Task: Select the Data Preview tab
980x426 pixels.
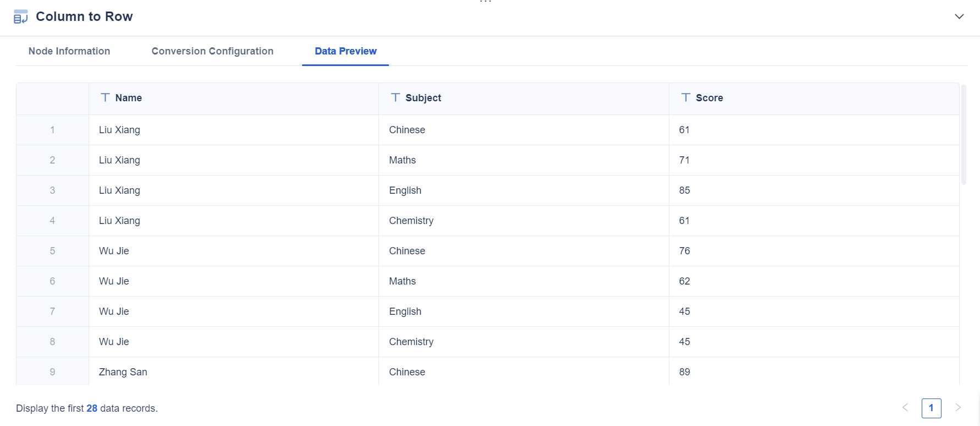Action: (345, 51)
